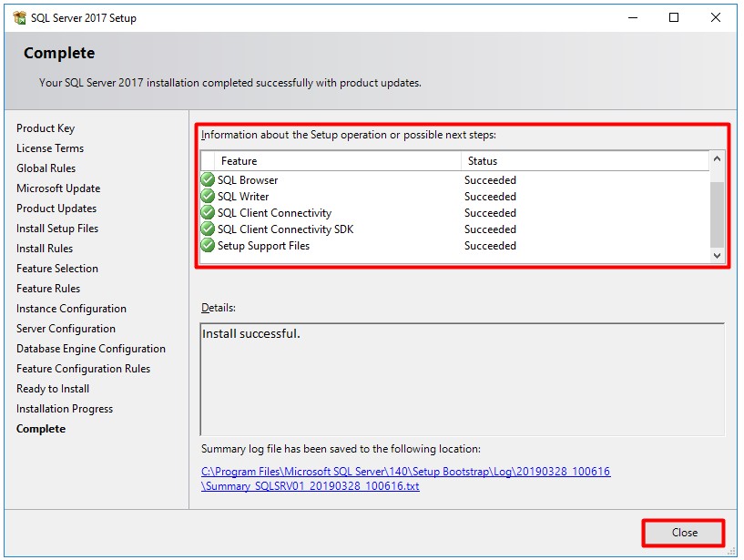Click the SQL Browser green success icon
This screenshot has width=744, height=560.
pos(208,179)
